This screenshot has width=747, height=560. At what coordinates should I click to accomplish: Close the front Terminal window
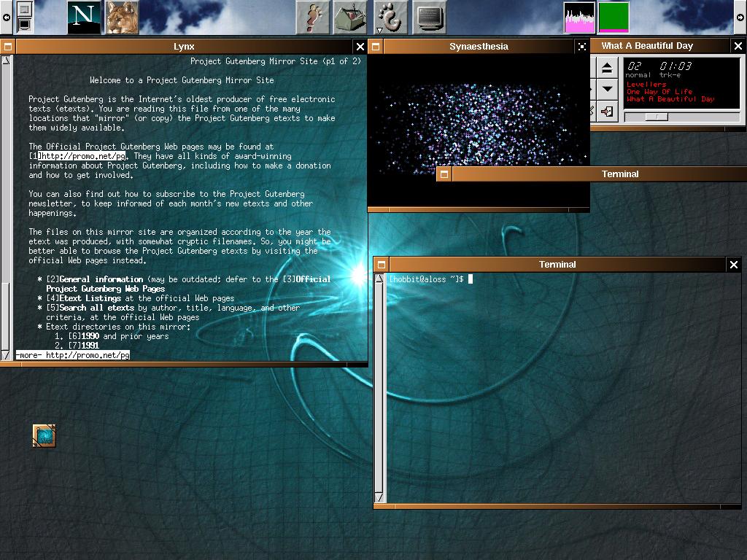[734, 265]
